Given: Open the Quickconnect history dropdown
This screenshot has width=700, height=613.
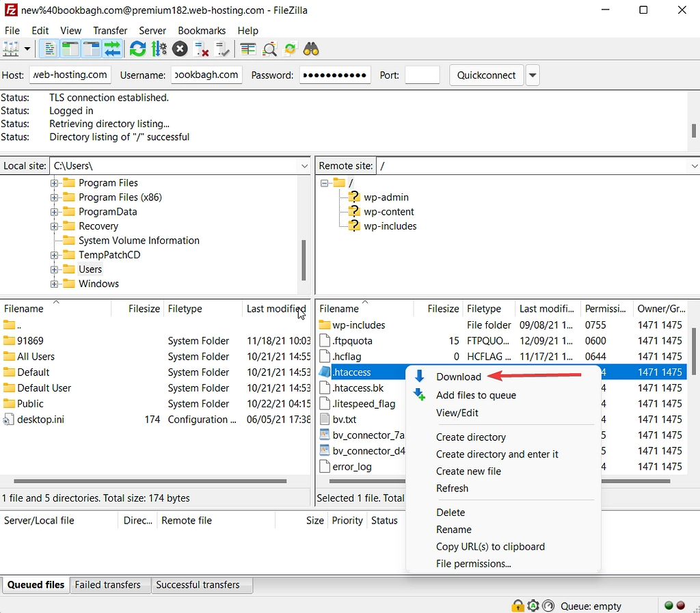Looking at the screenshot, I should [532, 75].
